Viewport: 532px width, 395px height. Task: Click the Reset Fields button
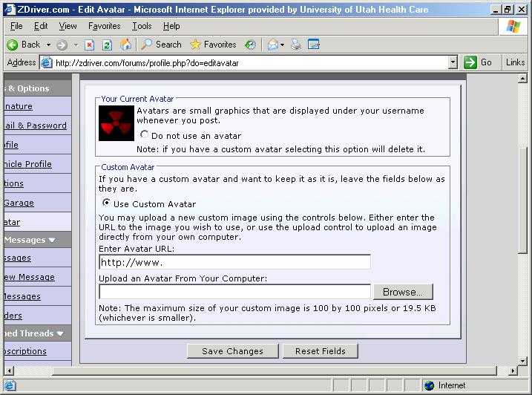tap(320, 351)
